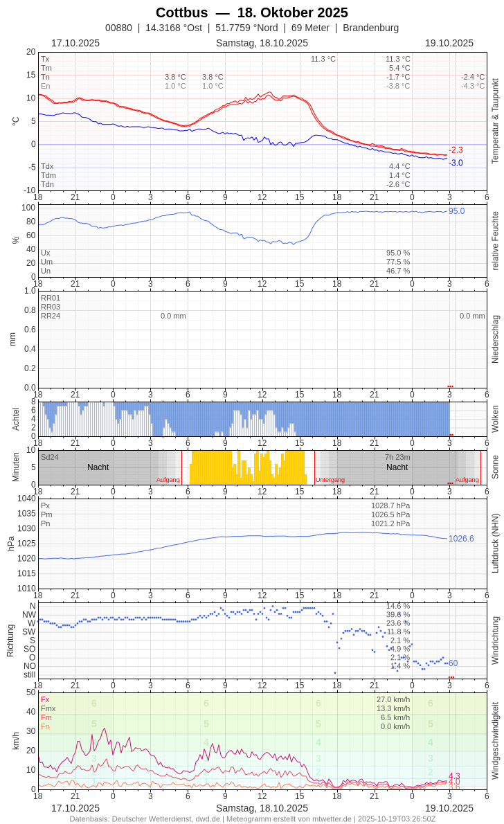Click the Wolken axis label
504x824 pixels.
coord(495,419)
